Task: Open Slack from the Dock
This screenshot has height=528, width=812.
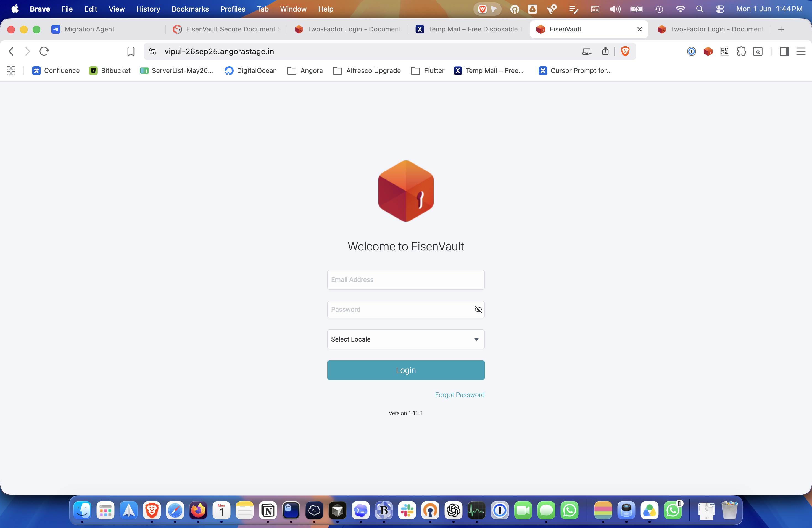Action: [407, 510]
